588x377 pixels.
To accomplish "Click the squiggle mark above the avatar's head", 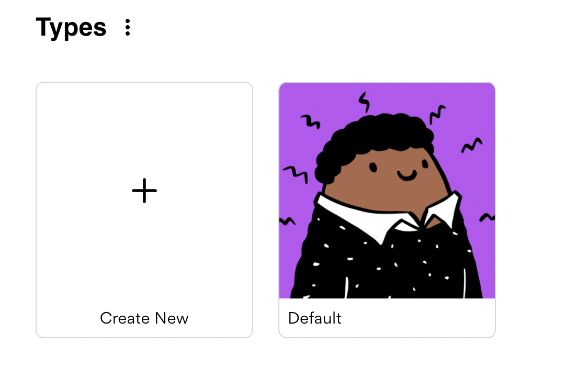I will click(x=364, y=102).
